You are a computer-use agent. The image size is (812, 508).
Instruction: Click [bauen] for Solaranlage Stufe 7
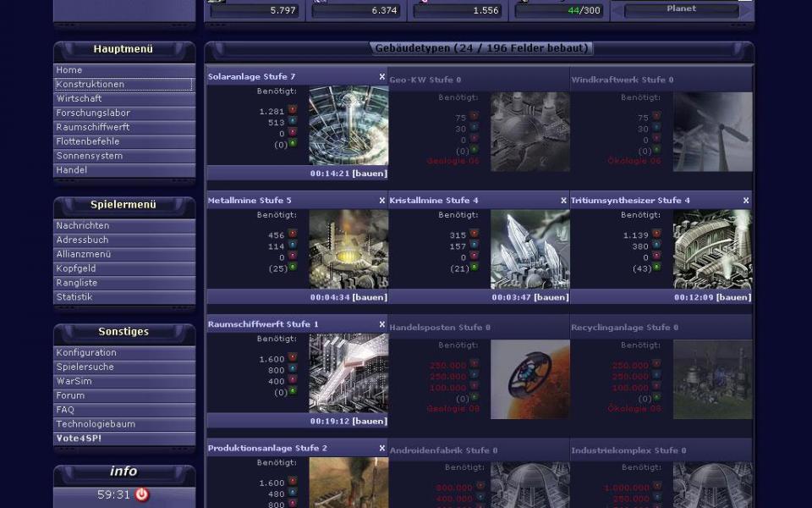click(x=370, y=174)
